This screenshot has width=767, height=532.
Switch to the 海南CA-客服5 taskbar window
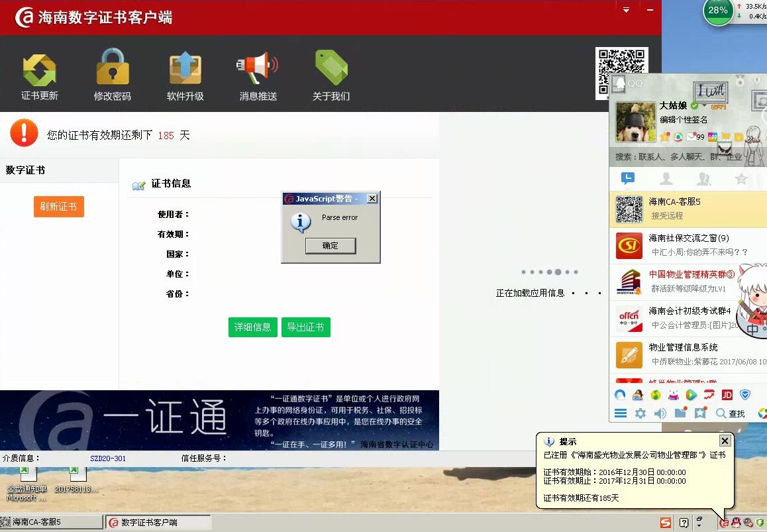click(52, 522)
